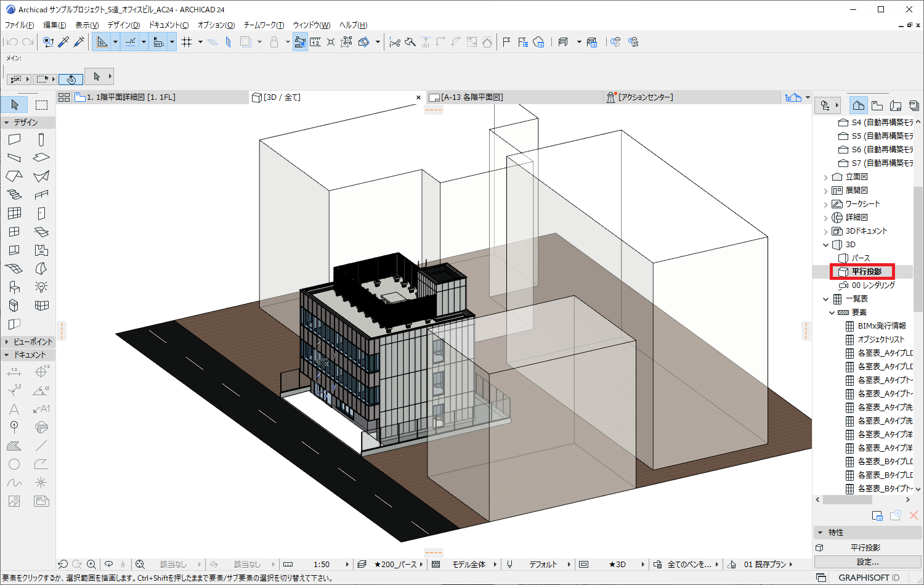Collapse the 3D node in the Navigator
The width and height of the screenshot is (924, 585).
coord(826,244)
